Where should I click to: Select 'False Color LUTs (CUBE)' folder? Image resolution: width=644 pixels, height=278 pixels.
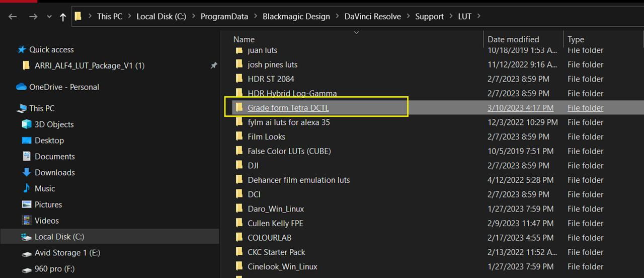[289, 151]
